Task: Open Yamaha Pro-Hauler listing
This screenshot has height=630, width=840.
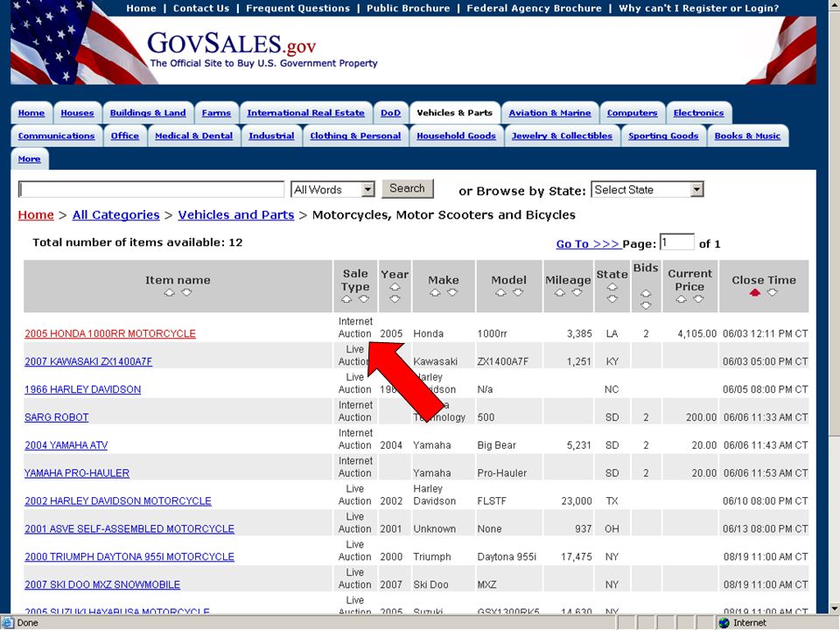Action: coord(77,473)
